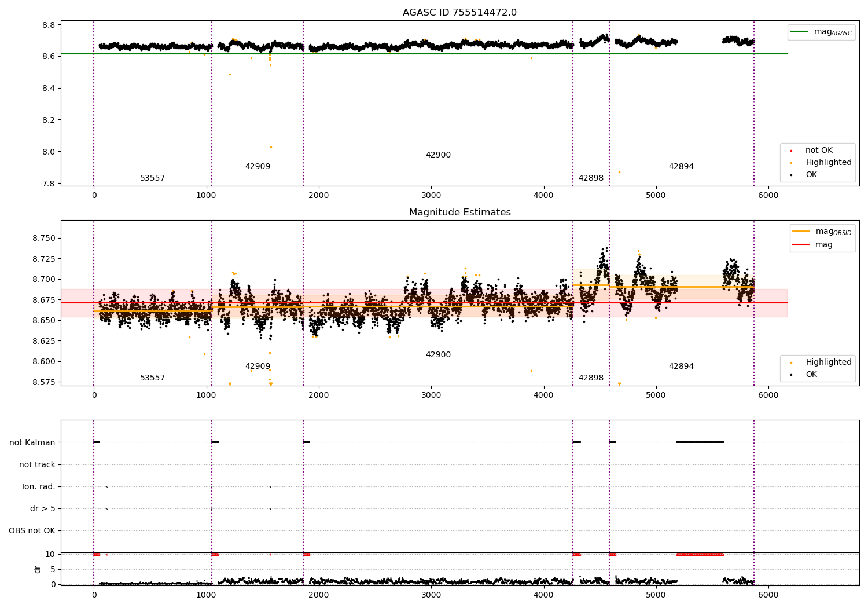
Task: Click OBSID label '53557' in the top plot
Action: 152,178
